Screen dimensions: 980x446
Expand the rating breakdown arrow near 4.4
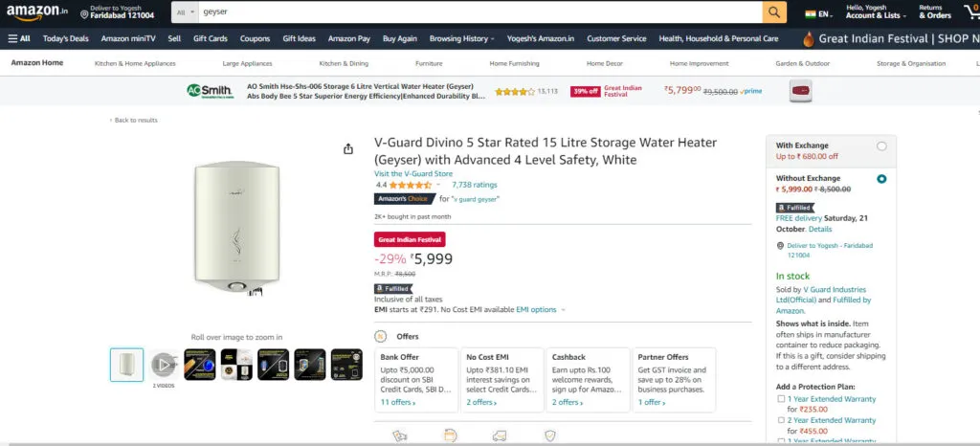tap(438, 185)
